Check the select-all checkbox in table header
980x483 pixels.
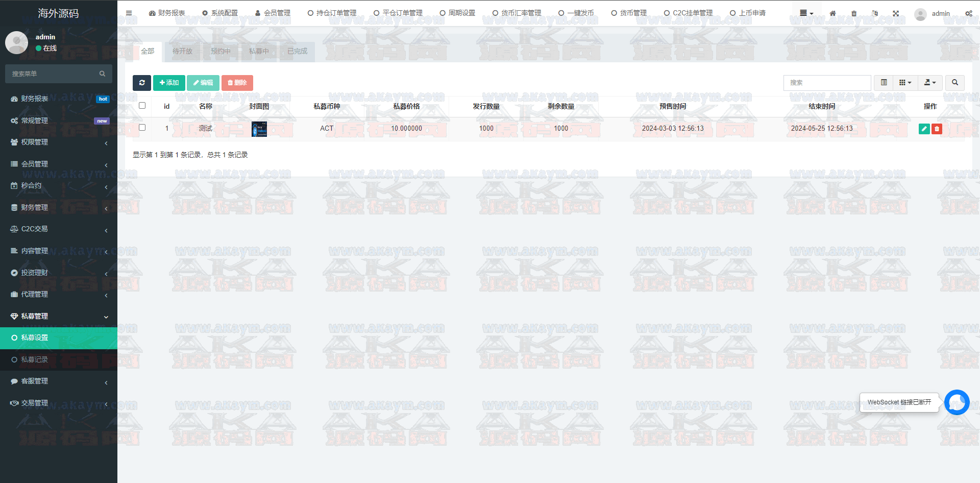[142, 106]
